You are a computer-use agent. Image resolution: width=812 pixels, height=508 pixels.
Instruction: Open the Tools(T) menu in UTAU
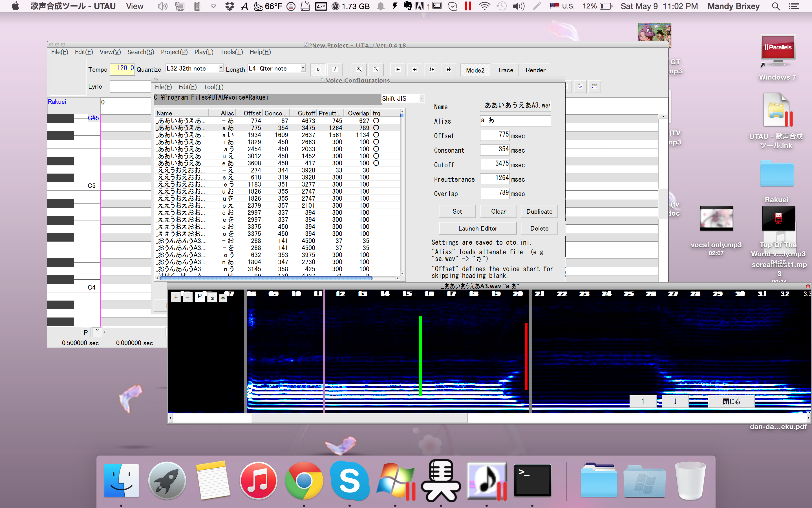pos(231,52)
